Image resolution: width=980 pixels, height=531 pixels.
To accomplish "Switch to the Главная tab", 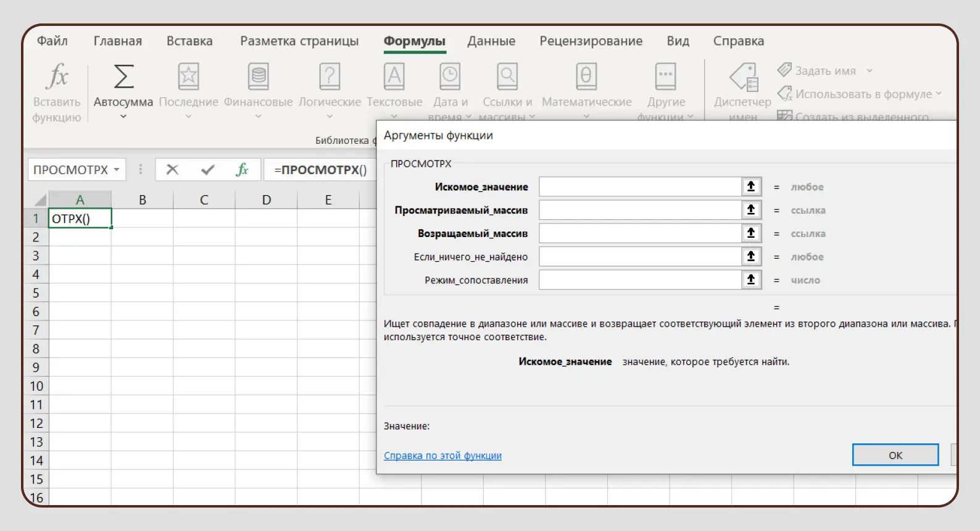I will (x=118, y=41).
